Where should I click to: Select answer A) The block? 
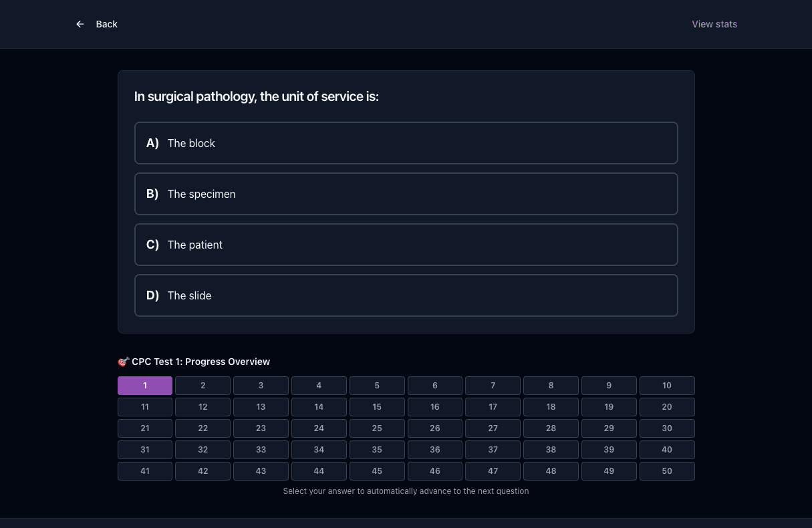pyautogui.click(x=406, y=143)
